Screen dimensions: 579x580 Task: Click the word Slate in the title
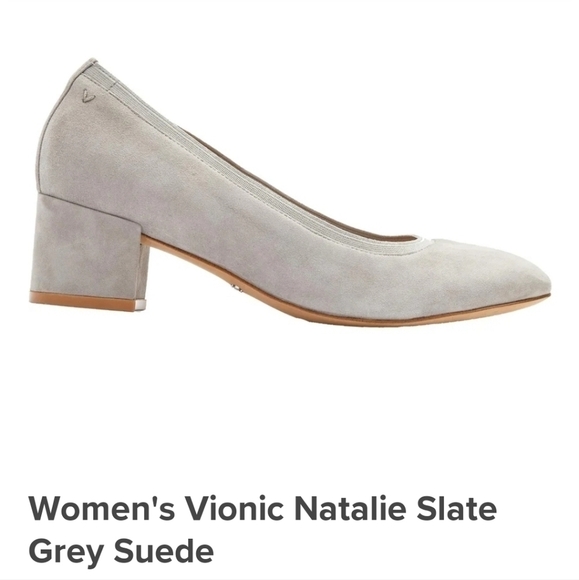(457, 509)
